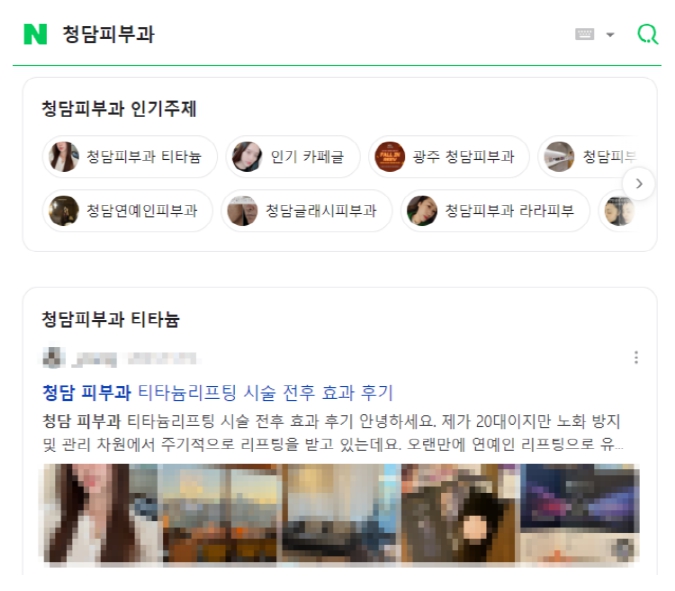This screenshot has height=591, width=675.
Task: Click the post description snippet text
Action: 332,433
